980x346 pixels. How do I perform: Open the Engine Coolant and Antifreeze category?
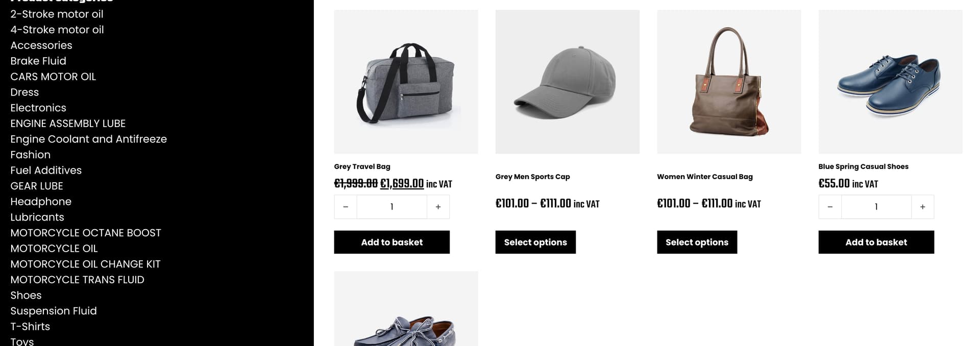88,139
